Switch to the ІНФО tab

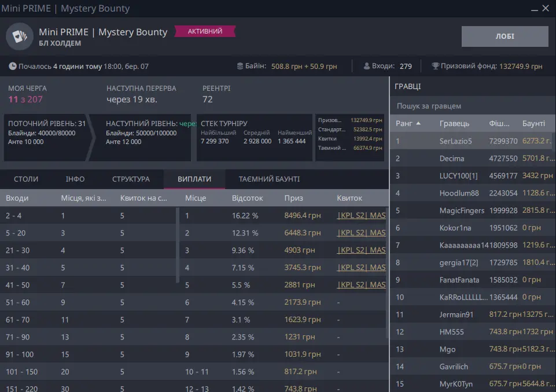coord(75,179)
